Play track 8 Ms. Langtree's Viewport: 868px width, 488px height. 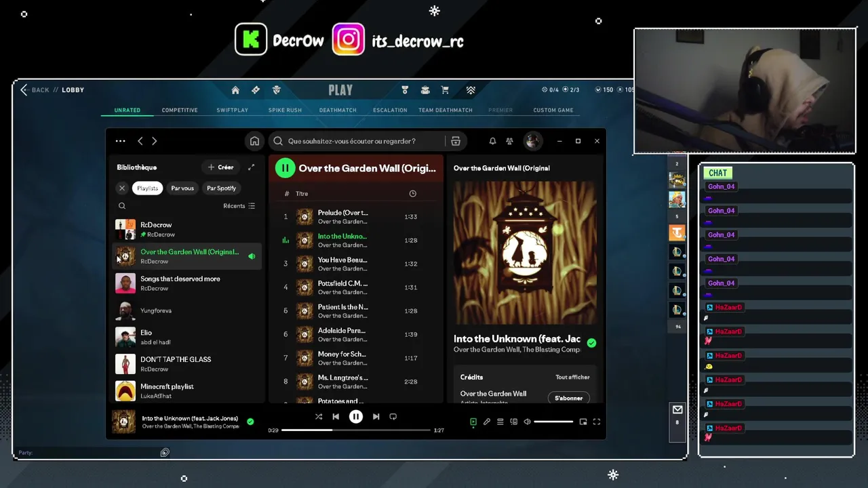click(356, 382)
